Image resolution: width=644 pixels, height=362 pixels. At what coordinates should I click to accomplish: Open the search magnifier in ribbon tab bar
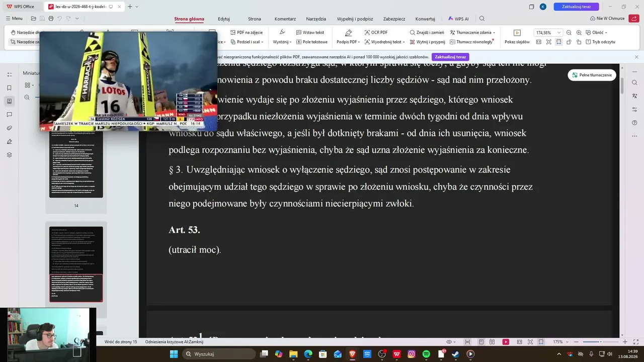click(x=482, y=19)
